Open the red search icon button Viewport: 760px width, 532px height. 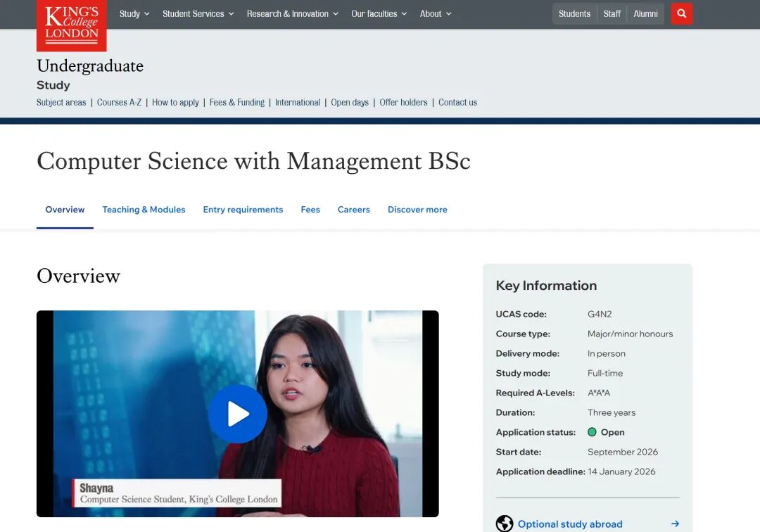[681, 13]
